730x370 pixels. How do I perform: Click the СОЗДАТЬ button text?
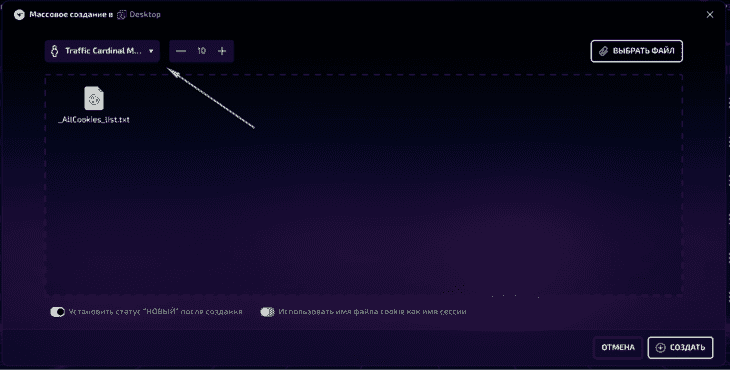point(687,348)
